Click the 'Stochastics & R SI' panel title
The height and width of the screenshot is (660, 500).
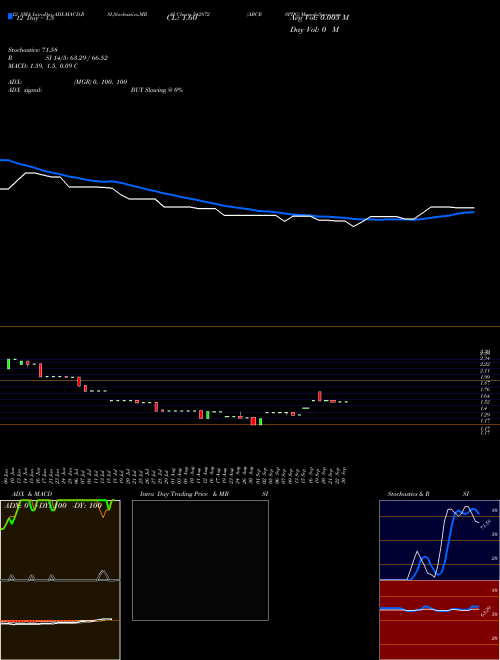[428, 494]
